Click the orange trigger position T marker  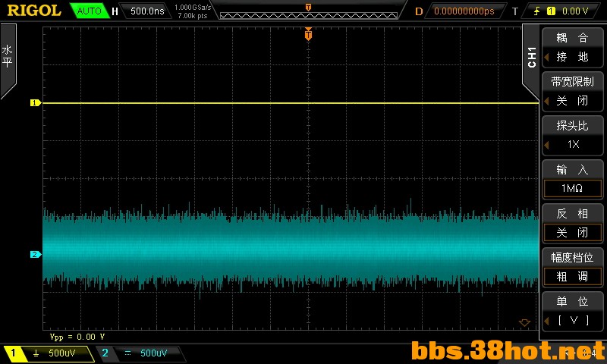pyautogui.click(x=308, y=35)
